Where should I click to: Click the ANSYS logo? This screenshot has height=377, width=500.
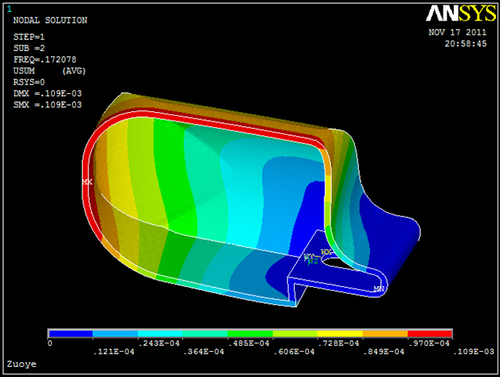[461, 14]
